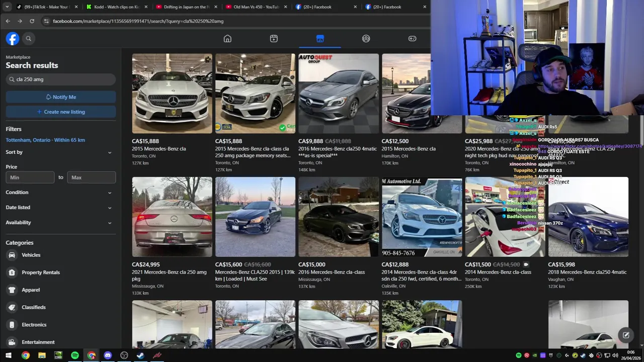Image resolution: width=644 pixels, height=362 pixels.
Task: Click the Entertainment category icon
Action: tap(12, 342)
